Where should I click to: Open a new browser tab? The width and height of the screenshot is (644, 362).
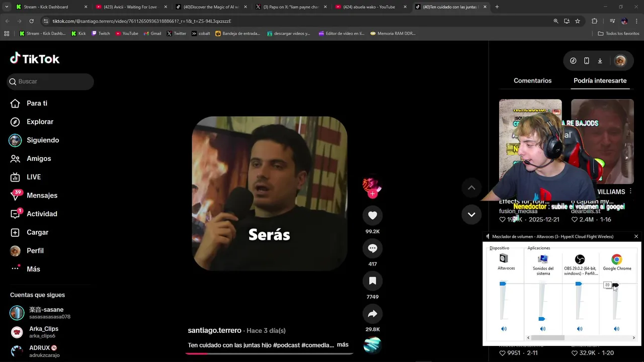tap(497, 7)
